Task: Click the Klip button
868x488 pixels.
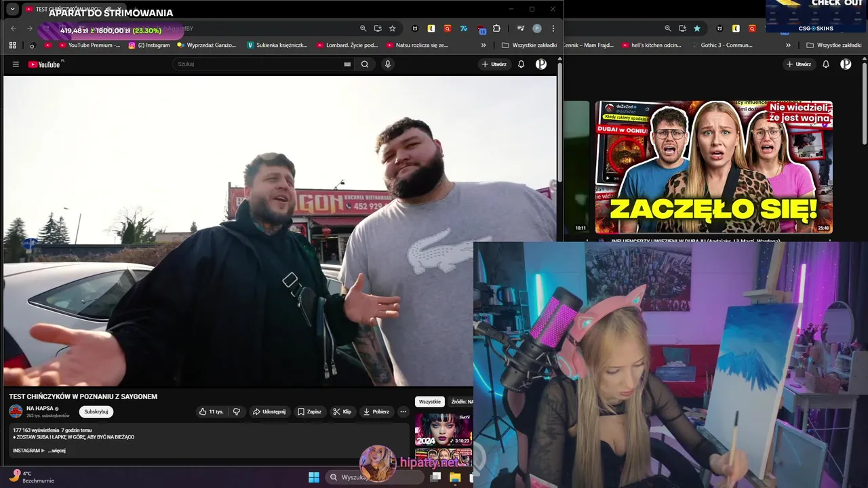Action: coord(342,411)
